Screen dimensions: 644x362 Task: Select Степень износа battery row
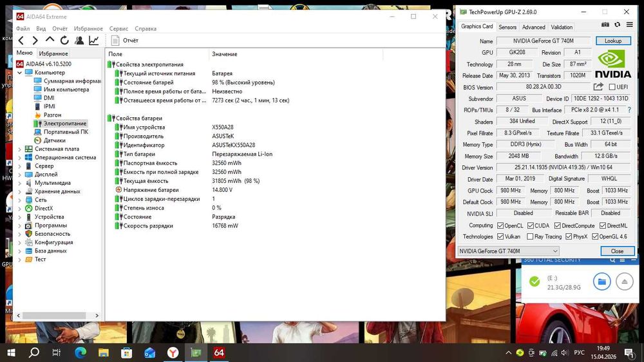click(x=274, y=208)
